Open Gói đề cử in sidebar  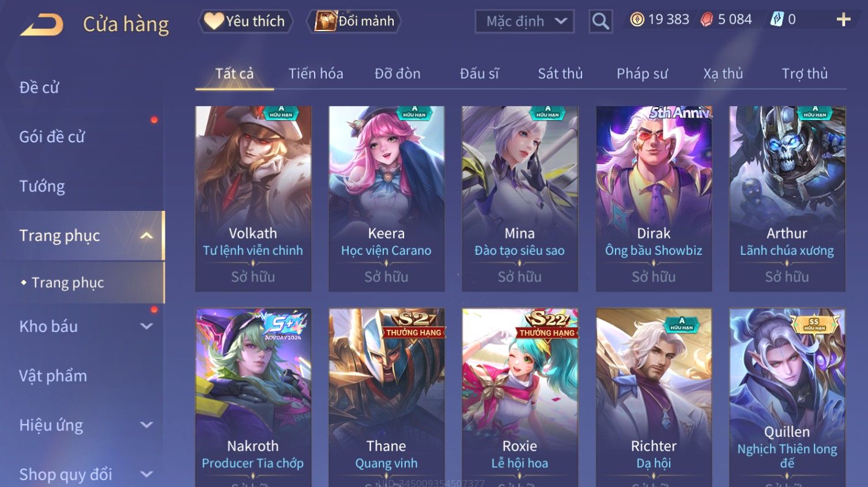[52, 137]
